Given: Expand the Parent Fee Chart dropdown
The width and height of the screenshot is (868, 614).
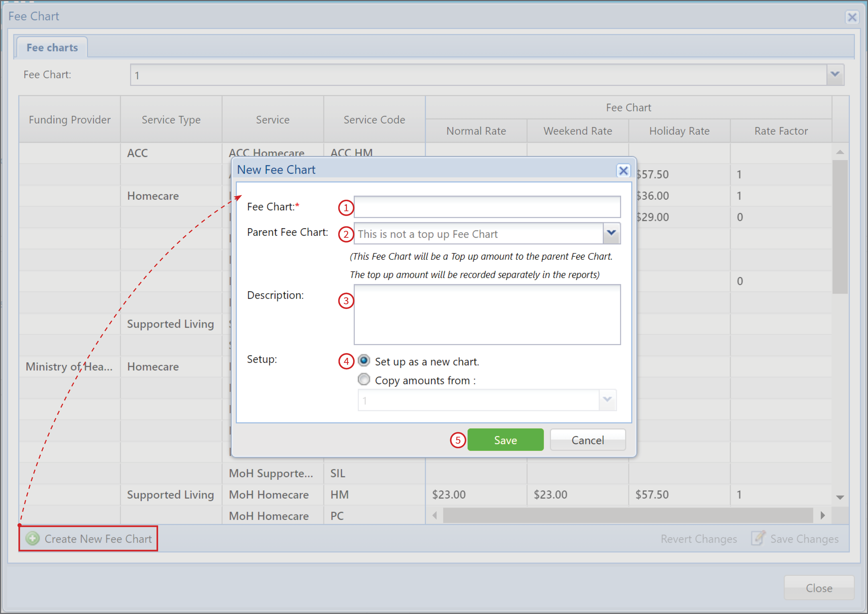Looking at the screenshot, I should (611, 233).
